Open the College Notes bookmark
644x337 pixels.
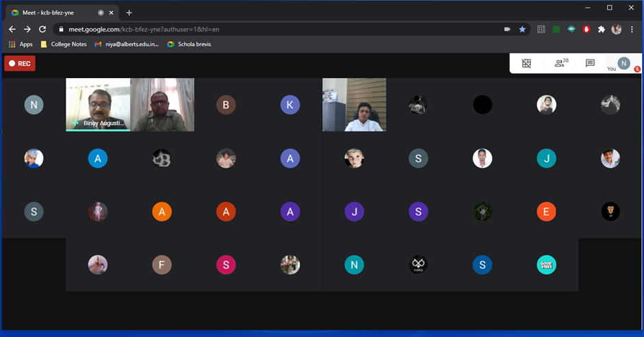click(64, 44)
